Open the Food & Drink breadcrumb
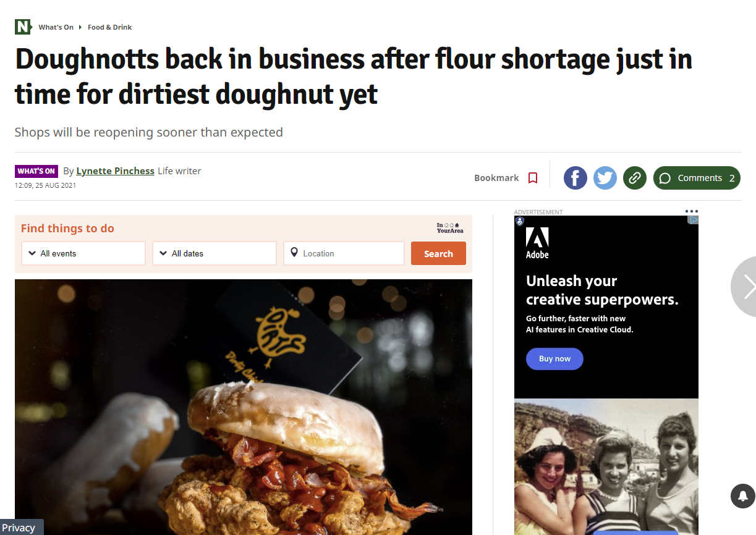 (109, 27)
